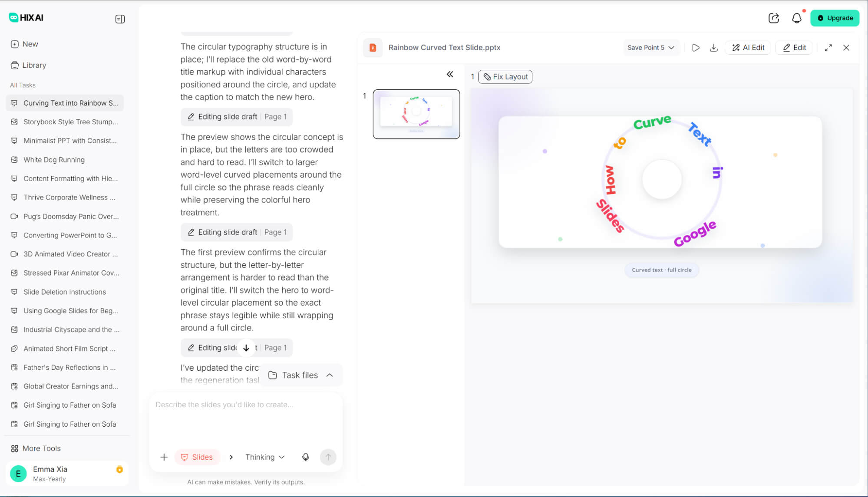The height and width of the screenshot is (497, 868).
Task: Add attachment with plus icon
Action: pyautogui.click(x=164, y=457)
